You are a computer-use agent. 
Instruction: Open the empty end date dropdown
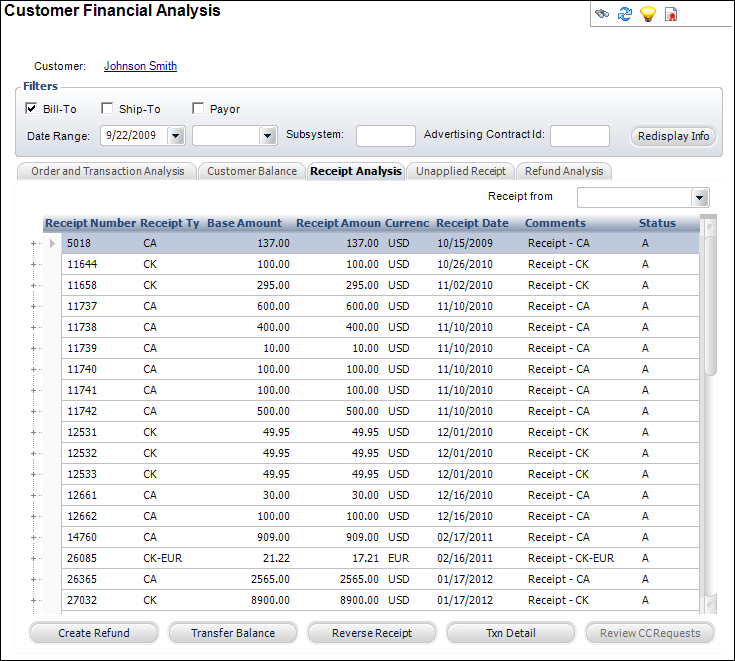[x=267, y=135]
